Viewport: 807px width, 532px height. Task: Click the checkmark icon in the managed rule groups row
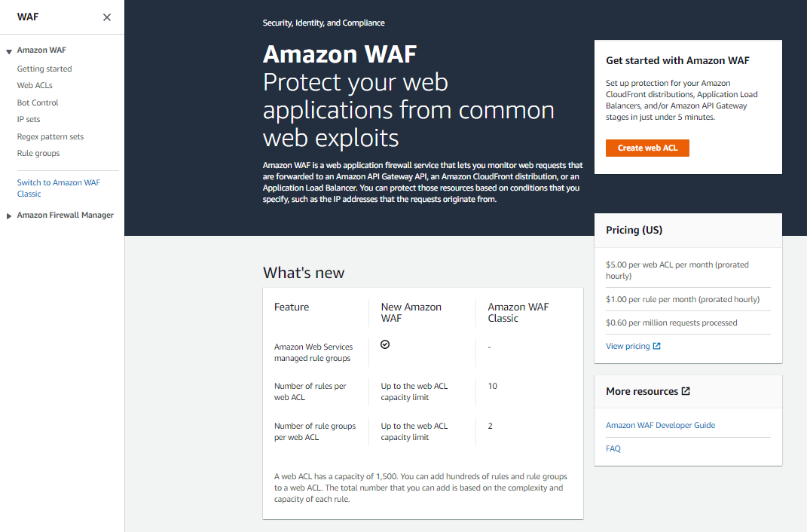[x=385, y=344]
